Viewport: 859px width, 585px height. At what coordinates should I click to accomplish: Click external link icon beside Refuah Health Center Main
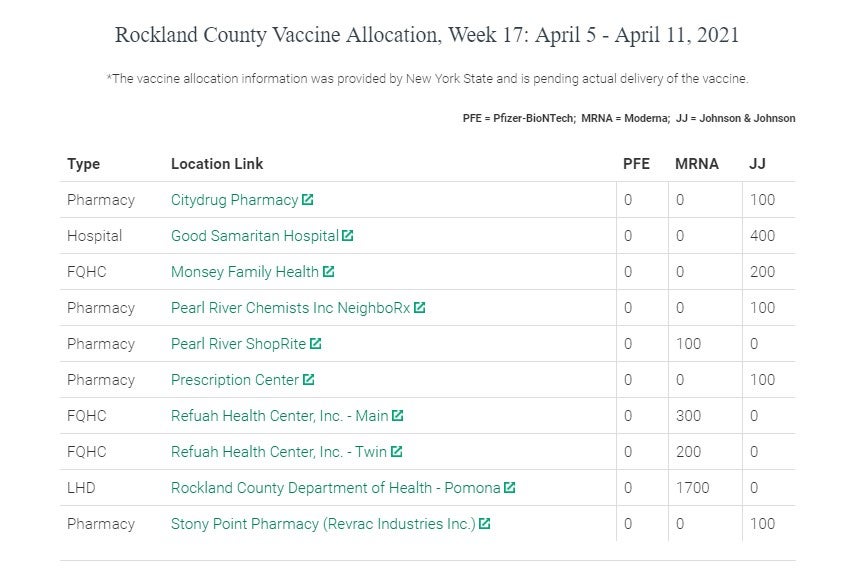[398, 415]
